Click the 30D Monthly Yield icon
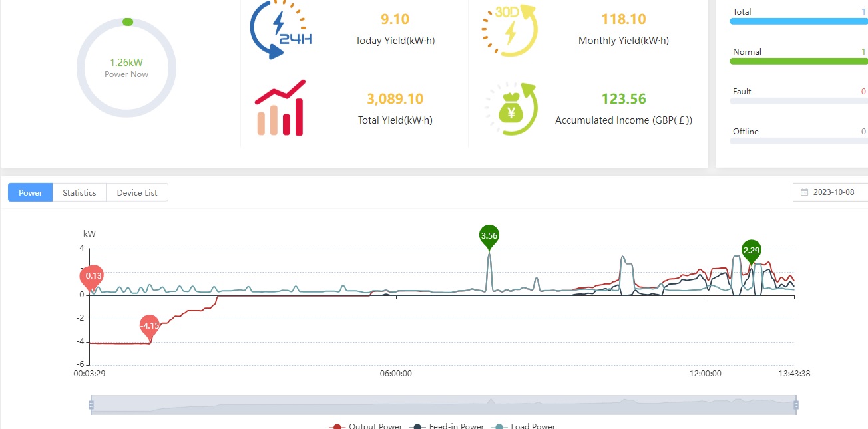This screenshot has height=429, width=868. (x=509, y=30)
